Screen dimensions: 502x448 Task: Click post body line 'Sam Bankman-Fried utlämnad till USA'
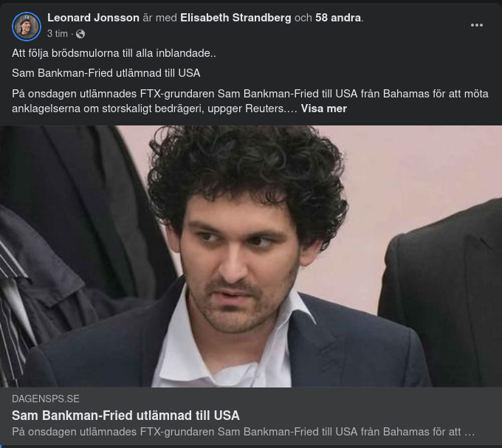[106, 73]
